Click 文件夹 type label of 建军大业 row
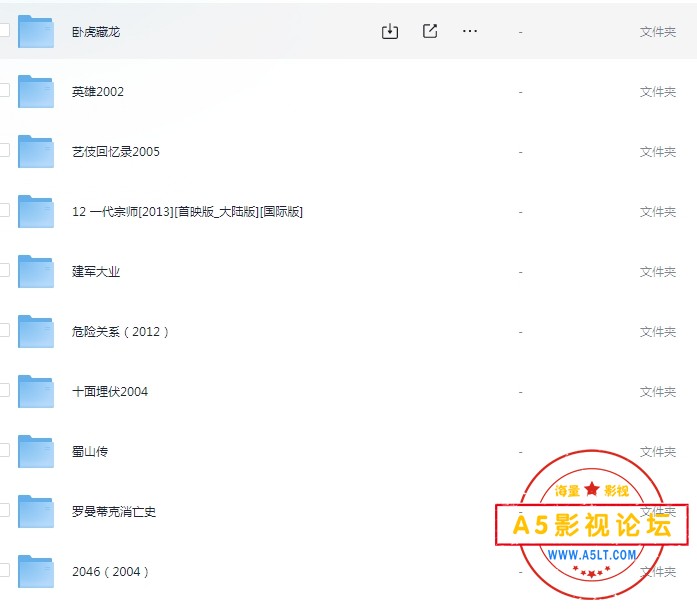The image size is (697, 610). pyautogui.click(x=658, y=272)
